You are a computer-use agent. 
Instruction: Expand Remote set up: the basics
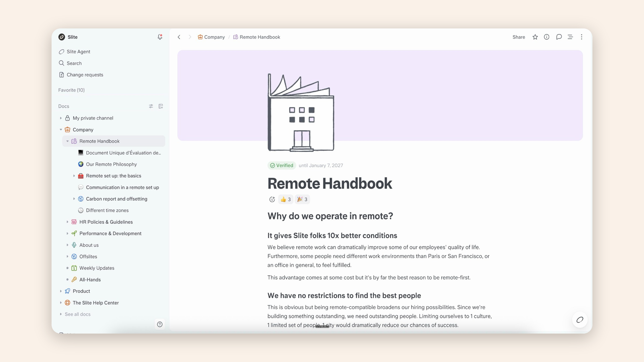[x=74, y=176]
